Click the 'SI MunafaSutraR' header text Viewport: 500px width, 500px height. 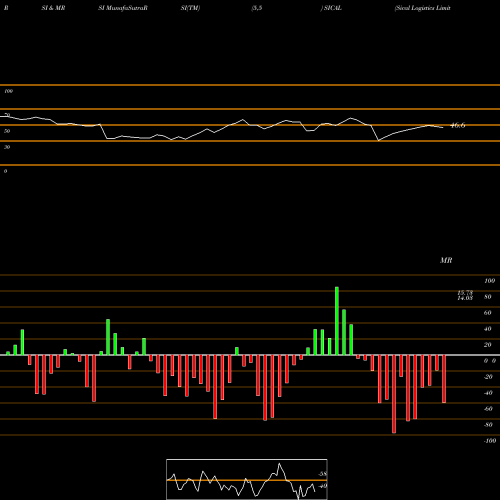123,8
